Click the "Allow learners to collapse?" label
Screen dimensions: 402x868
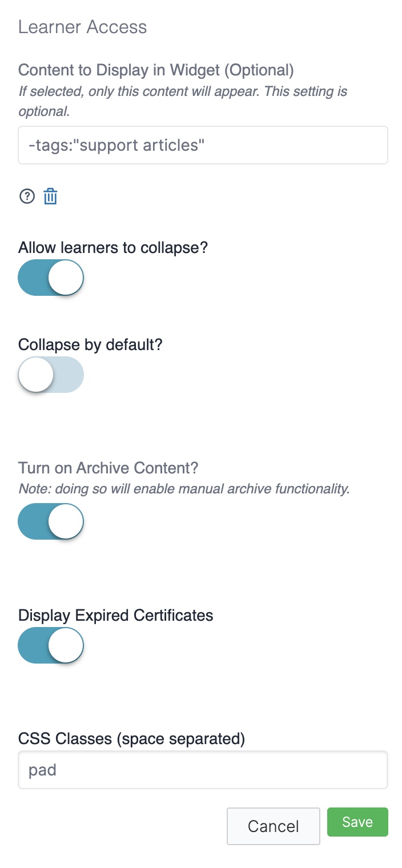[113, 248]
